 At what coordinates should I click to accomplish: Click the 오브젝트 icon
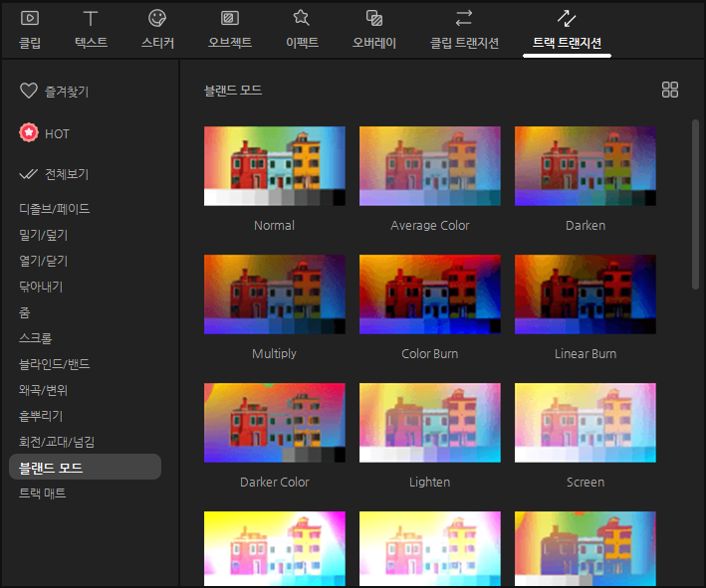tap(229, 18)
